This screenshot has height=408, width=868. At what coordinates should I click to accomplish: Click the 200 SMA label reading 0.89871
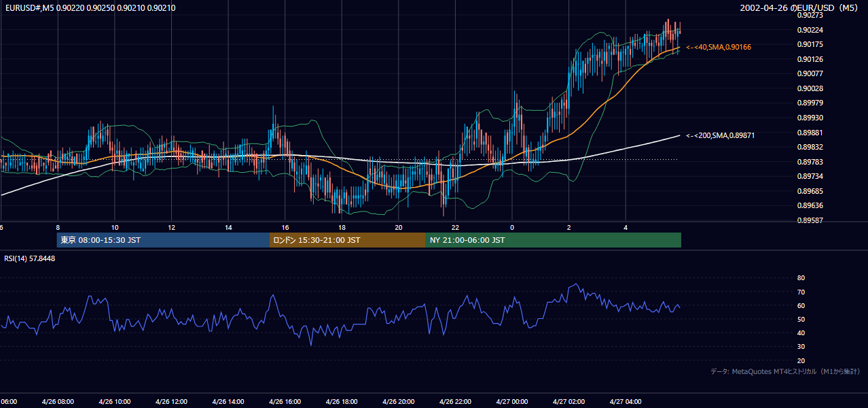click(x=720, y=135)
